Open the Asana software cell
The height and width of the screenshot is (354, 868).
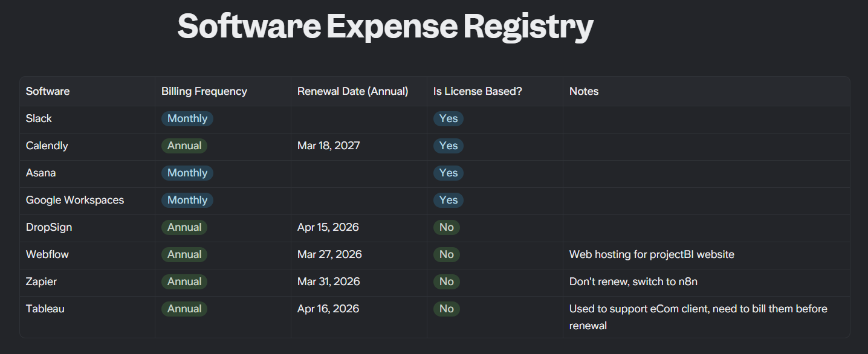87,173
